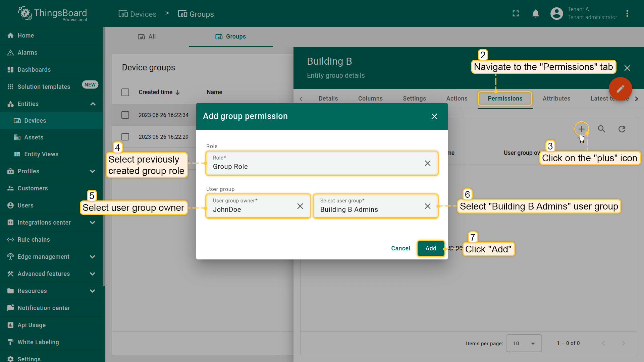Clear the Group Role field
The height and width of the screenshot is (362, 644).
(x=427, y=163)
